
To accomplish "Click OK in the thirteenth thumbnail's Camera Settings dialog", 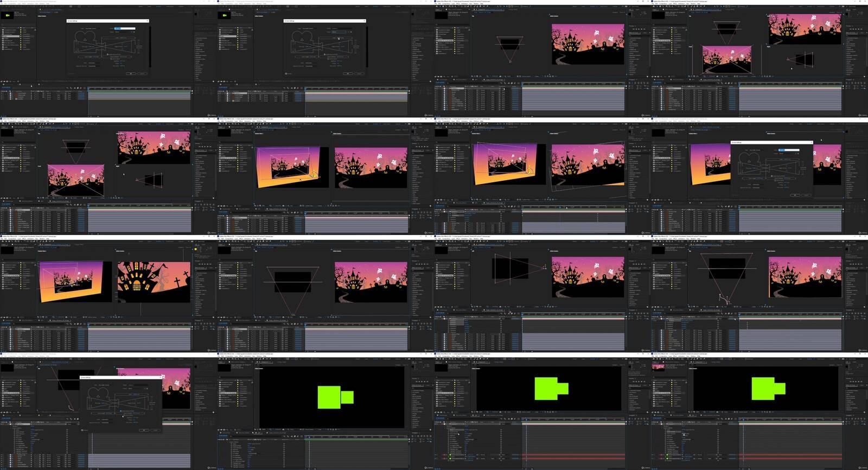I will tap(144, 430).
